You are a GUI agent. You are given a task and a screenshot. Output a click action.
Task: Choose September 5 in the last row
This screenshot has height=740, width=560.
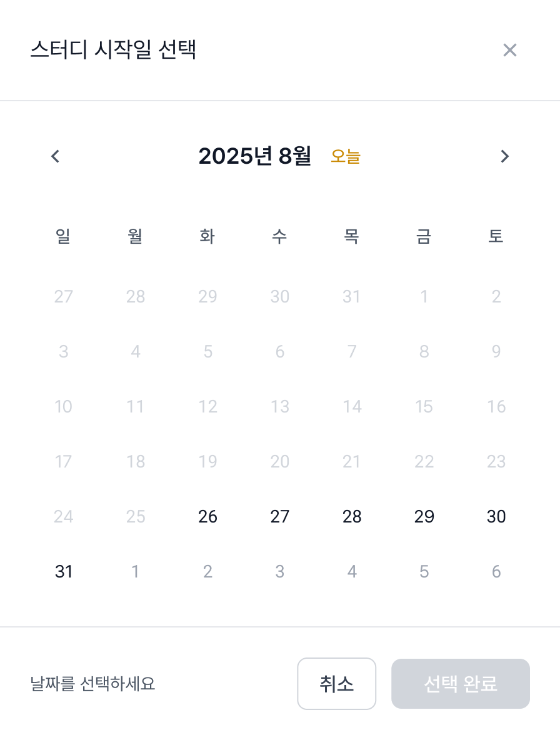(424, 572)
